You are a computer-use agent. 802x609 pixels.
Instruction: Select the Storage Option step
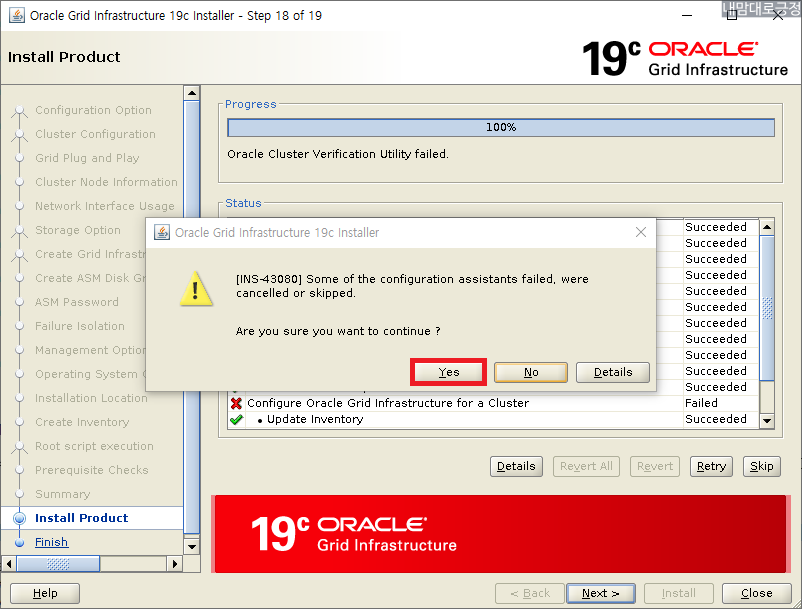(78, 230)
